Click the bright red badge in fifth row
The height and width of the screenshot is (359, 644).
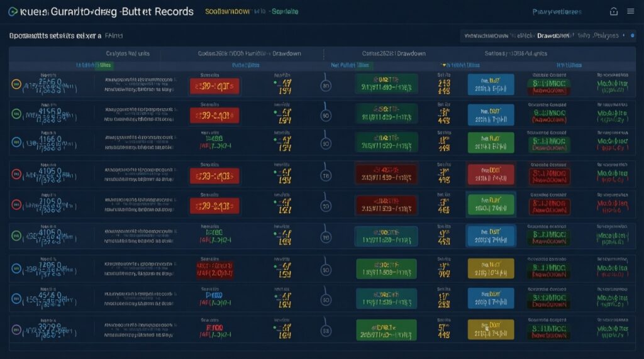(214, 206)
